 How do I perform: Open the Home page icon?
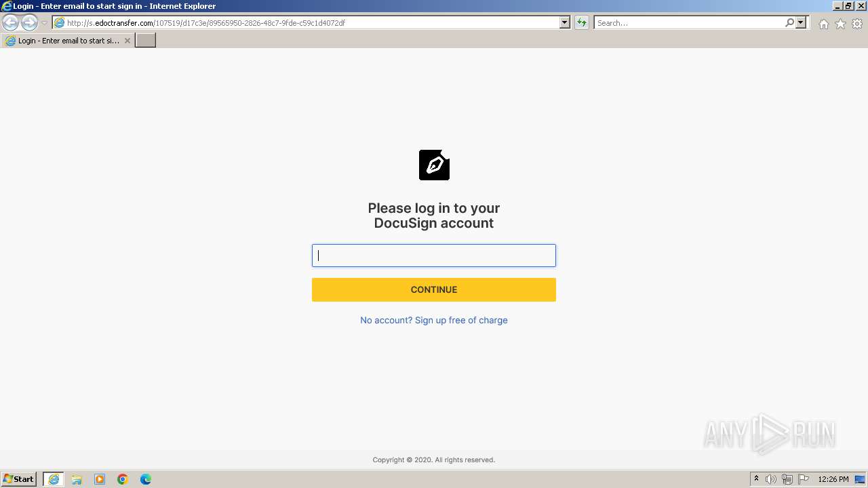[823, 24]
